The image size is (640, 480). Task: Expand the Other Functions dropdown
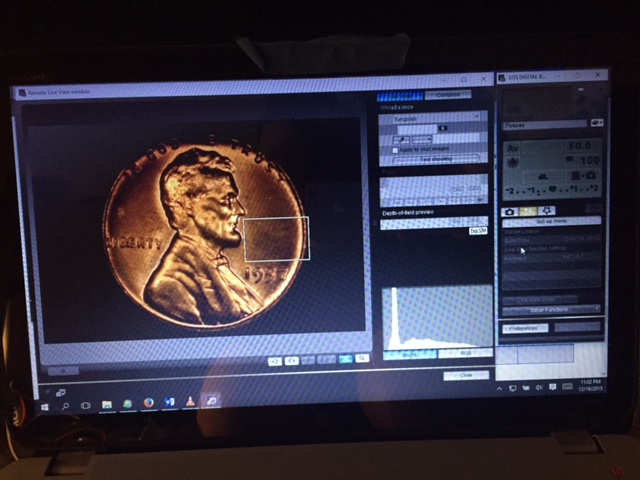click(x=551, y=310)
